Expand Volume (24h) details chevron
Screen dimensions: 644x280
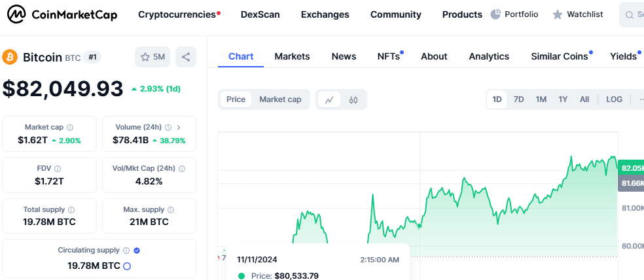click(x=179, y=128)
